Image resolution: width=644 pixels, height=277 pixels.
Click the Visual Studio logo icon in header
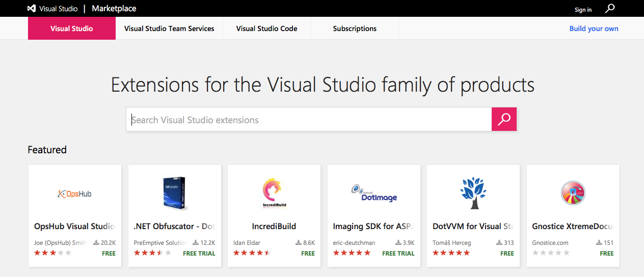point(32,9)
